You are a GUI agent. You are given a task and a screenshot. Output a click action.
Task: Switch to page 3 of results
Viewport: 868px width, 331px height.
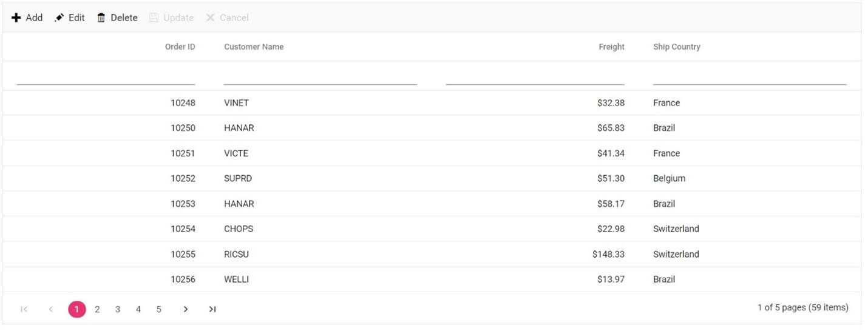coord(118,309)
